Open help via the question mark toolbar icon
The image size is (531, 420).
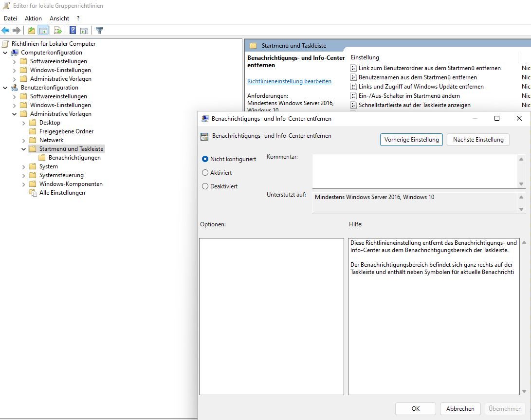tap(73, 31)
